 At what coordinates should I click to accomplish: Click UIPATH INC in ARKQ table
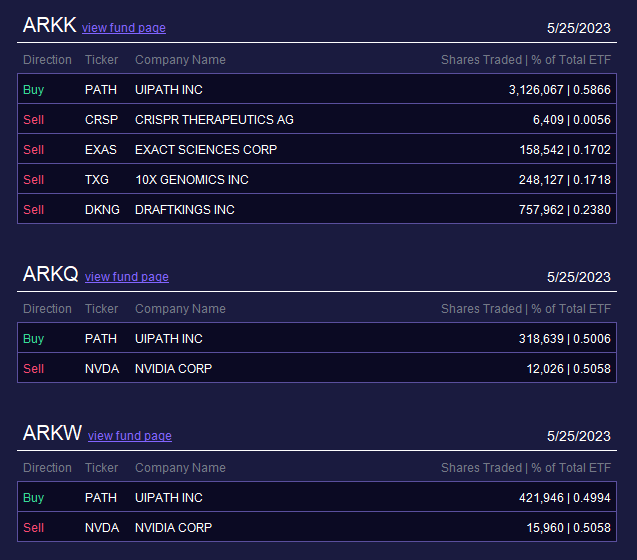point(169,339)
